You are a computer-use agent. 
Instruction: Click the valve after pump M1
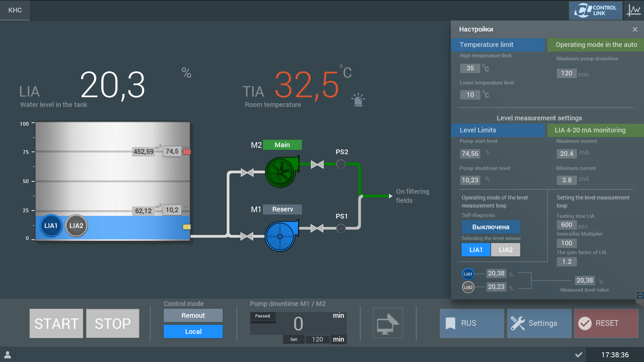tap(317, 228)
